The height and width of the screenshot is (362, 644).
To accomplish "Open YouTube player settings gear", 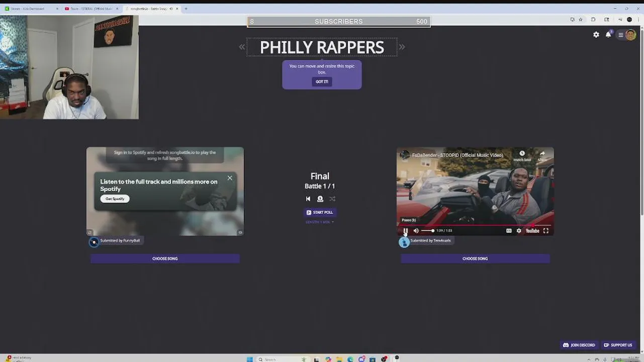I will (x=519, y=231).
